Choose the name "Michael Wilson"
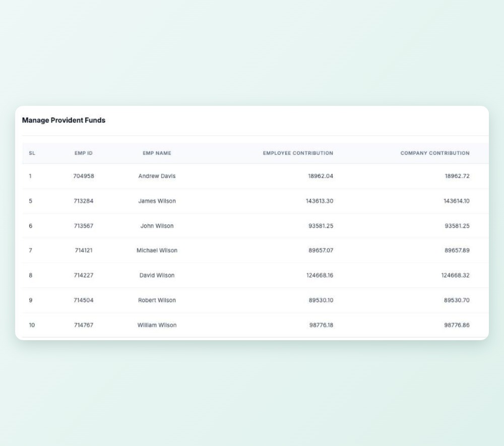 coord(157,250)
